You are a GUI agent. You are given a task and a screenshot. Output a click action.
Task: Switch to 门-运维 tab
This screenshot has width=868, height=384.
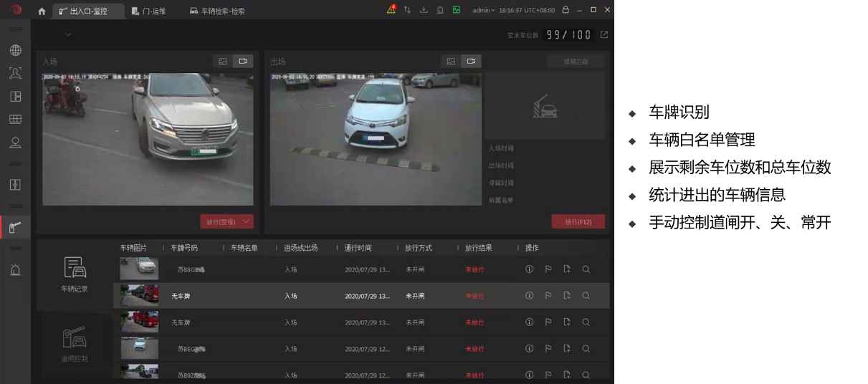pos(148,11)
